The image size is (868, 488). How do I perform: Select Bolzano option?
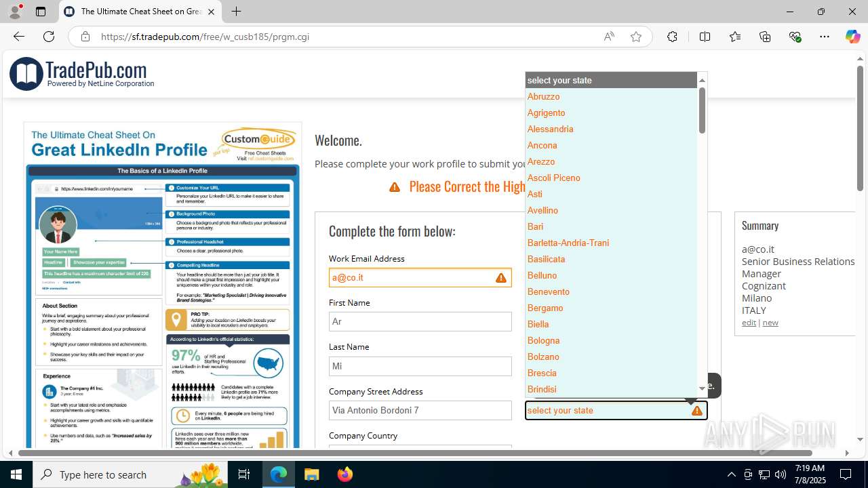[611, 357]
